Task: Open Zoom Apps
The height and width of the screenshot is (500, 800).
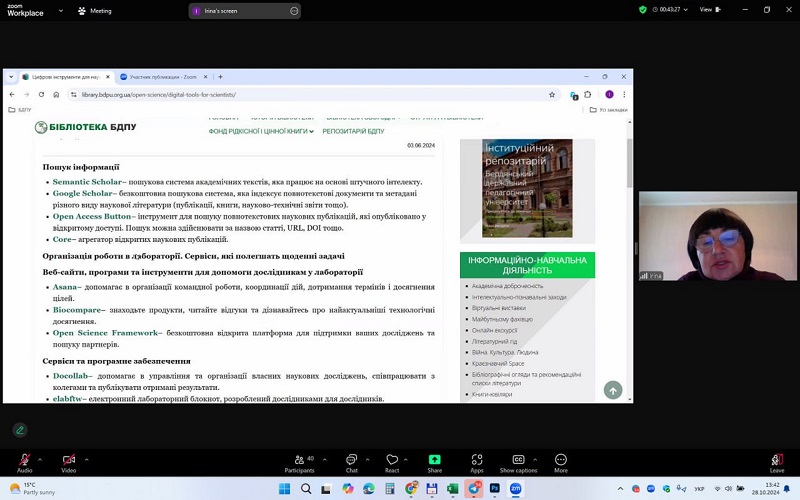Action: (x=477, y=462)
